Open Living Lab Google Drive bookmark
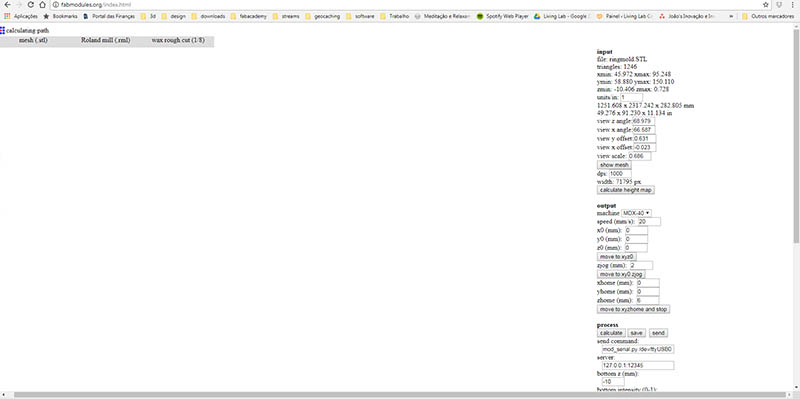800x399 pixels. click(561, 16)
